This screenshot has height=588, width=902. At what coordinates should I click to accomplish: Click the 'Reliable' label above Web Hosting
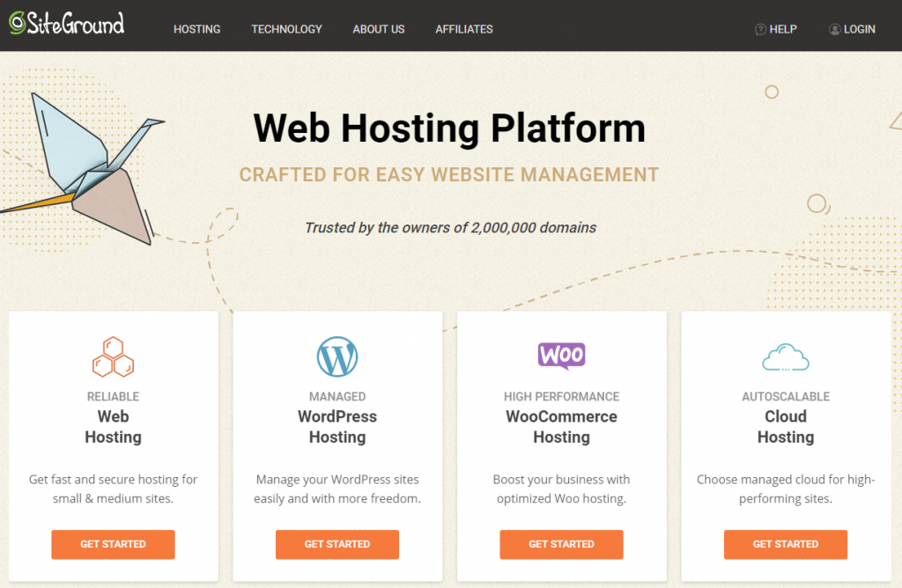(114, 397)
